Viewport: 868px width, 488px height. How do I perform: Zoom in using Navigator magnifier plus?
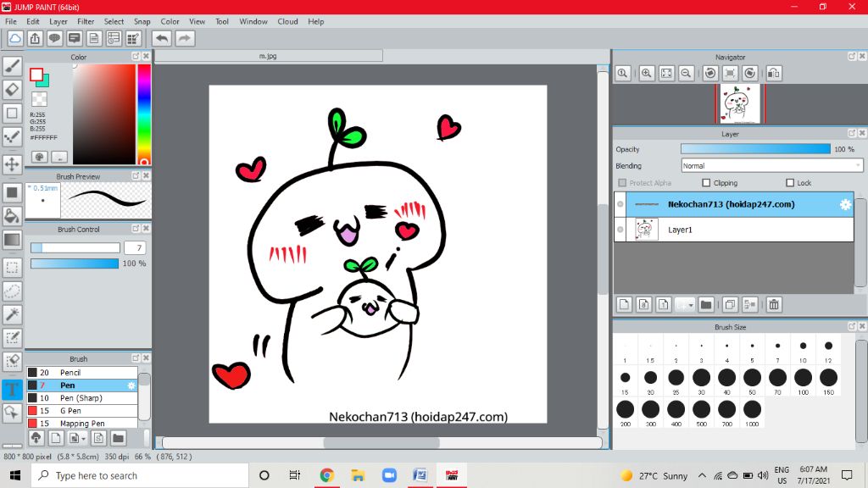pyautogui.click(x=647, y=73)
